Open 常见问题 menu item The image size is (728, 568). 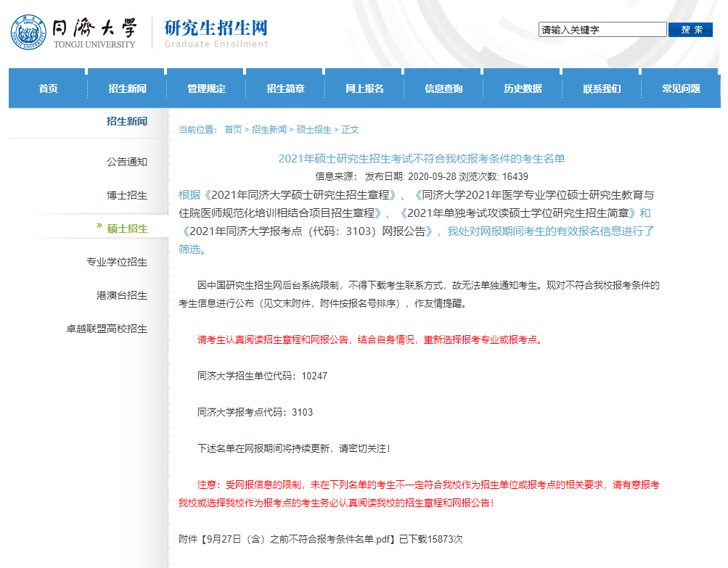coord(681,89)
